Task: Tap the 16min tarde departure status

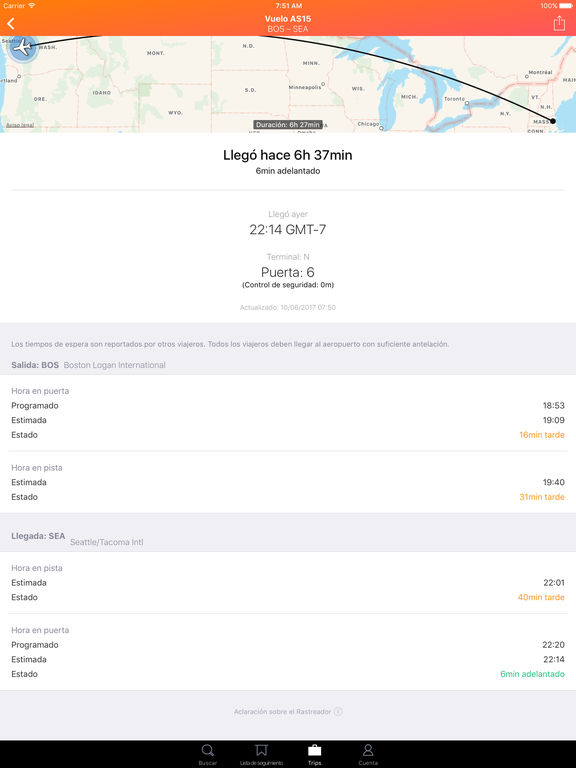Action: pyautogui.click(x=542, y=435)
